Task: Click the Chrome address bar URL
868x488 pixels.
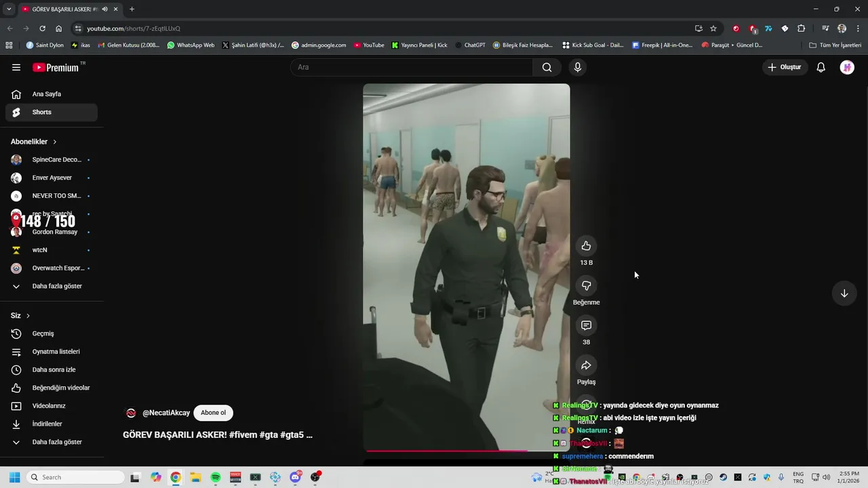Action: pos(134,28)
